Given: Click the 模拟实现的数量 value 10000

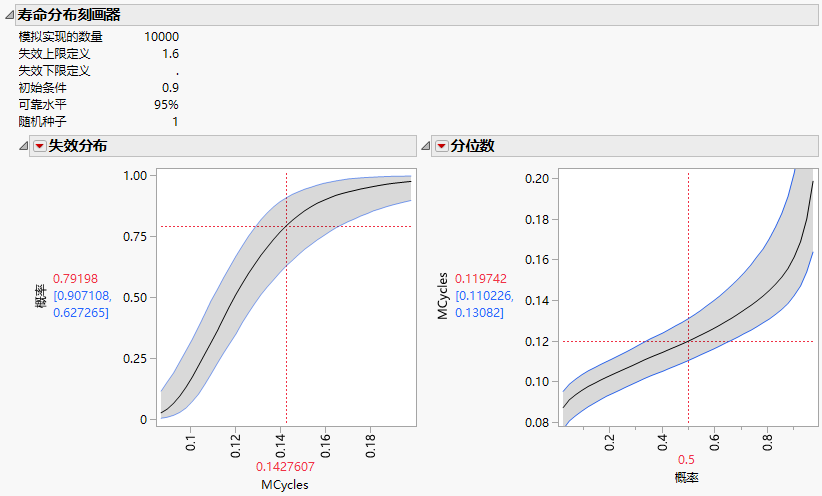Looking at the screenshot, I should (161, 37).
